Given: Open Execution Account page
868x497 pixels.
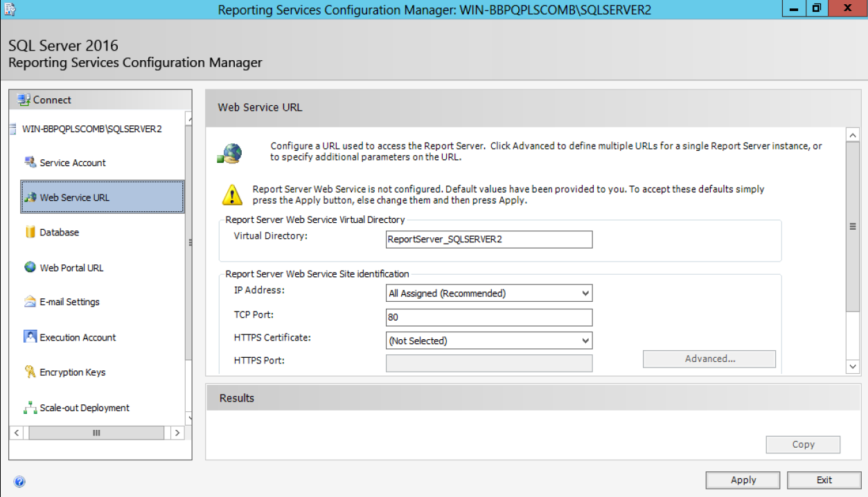Looking at the screenshot, I should pyautogui.click(x=78, y=337).
